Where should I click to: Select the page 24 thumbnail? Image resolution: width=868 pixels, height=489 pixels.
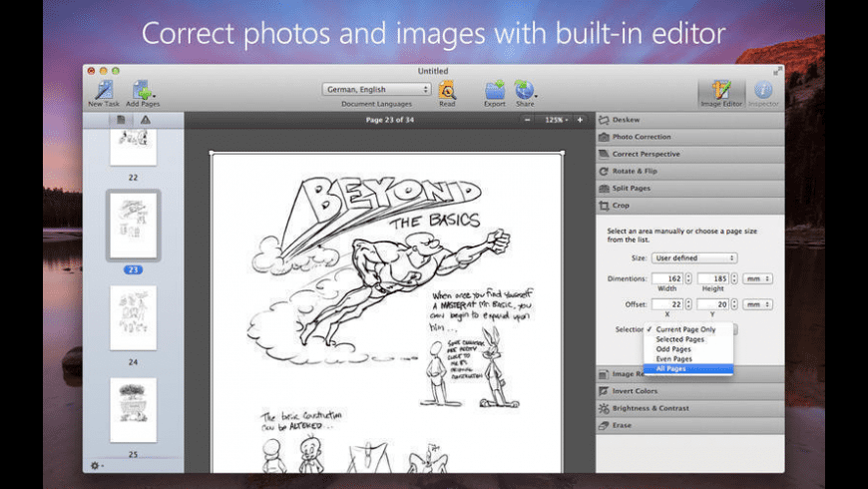click(133, 317)
